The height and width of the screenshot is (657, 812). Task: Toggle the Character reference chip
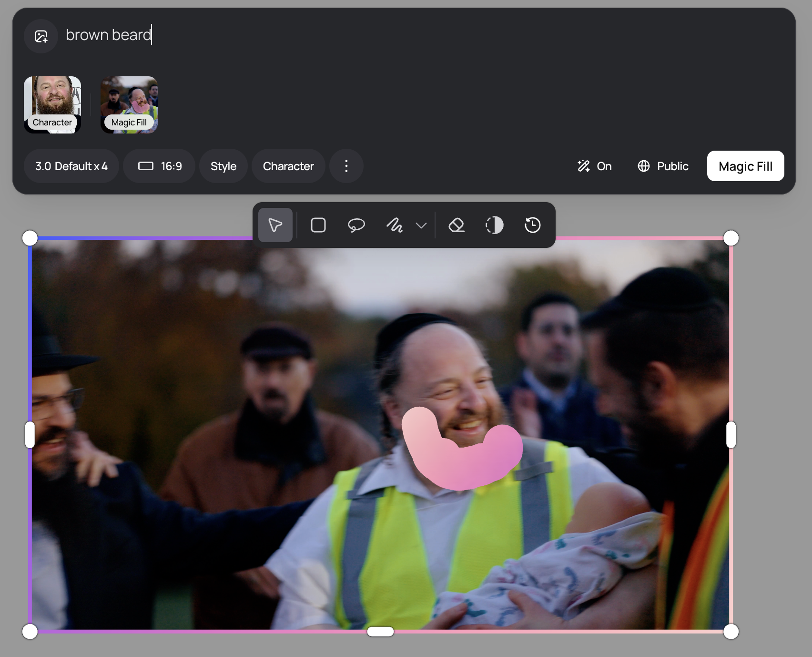pyautogui.click(x=52, y=104)
